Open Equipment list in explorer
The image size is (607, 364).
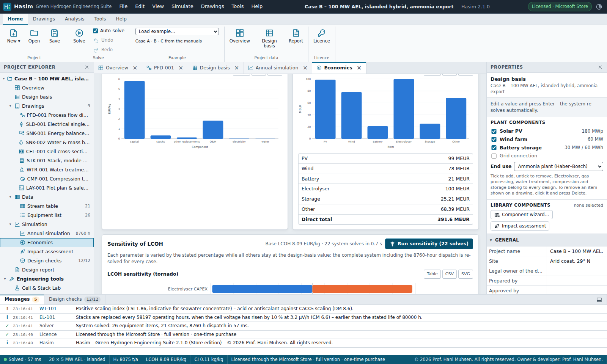click(47, 215)
